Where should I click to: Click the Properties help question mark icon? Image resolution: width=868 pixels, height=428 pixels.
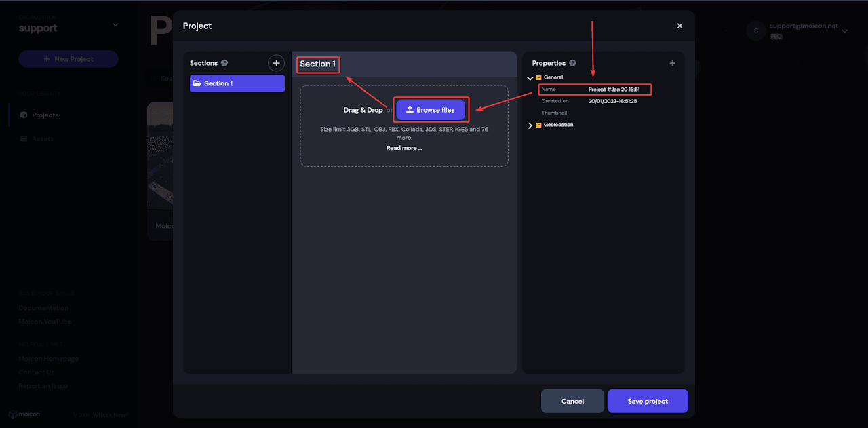click(x=572, y=63)
